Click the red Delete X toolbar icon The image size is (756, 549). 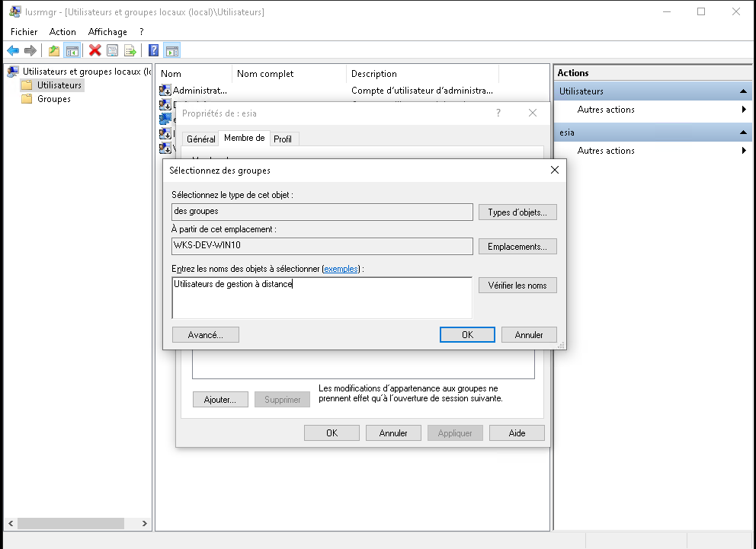point(95,50)
